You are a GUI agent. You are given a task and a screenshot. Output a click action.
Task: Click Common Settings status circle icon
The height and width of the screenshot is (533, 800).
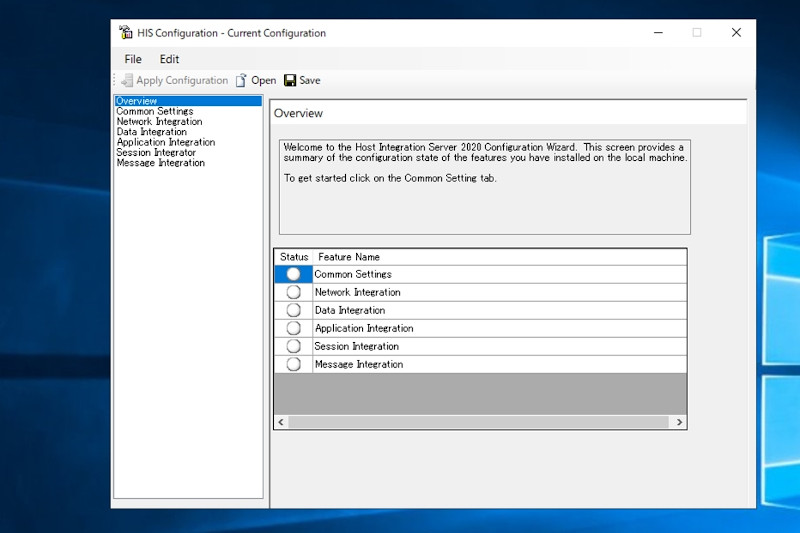pos(293,274)
